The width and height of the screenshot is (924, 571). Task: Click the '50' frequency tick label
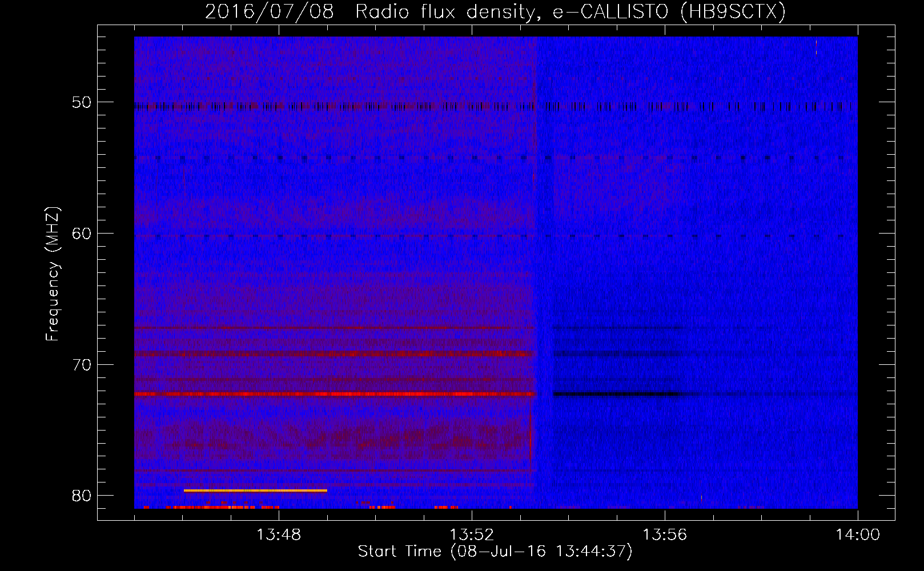click(x=82, y=102)
